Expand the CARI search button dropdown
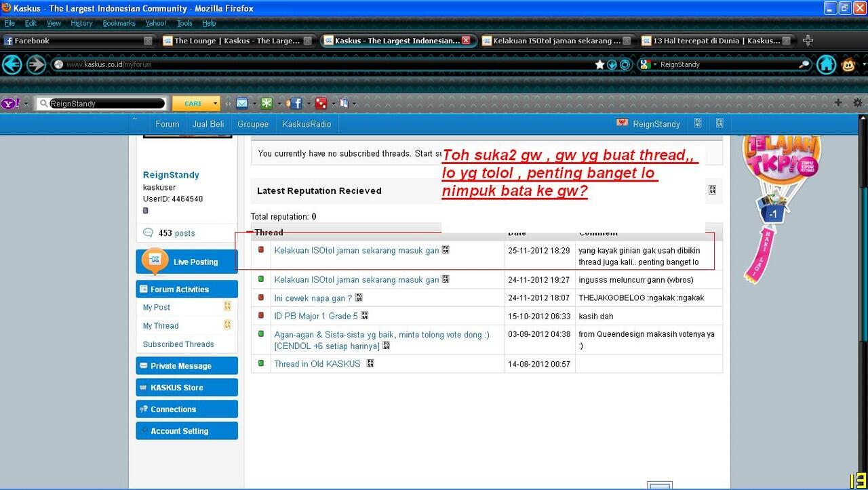The width and height of the screenshot is (868, 490). click(216, 104)
